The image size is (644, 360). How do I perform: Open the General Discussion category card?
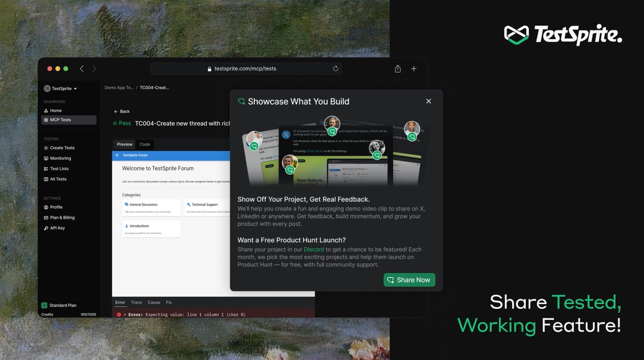[x=151, y=207]
